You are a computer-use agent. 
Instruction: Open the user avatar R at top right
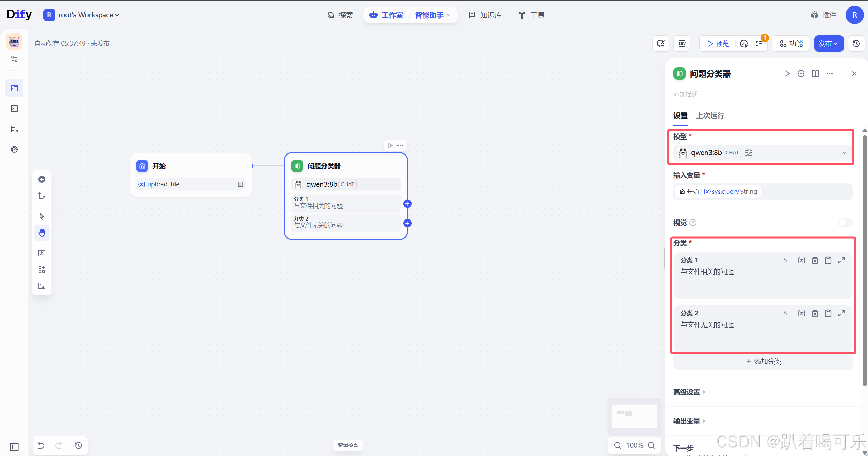click(854, 15)
